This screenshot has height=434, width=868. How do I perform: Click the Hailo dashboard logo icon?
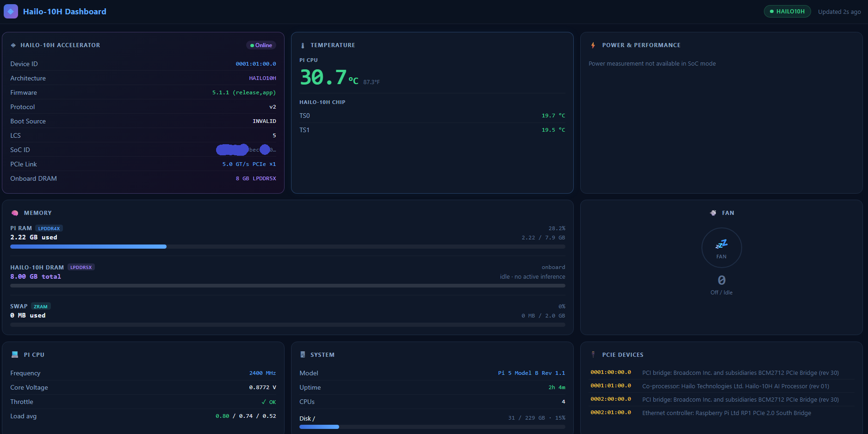click(x=11, y=12)
